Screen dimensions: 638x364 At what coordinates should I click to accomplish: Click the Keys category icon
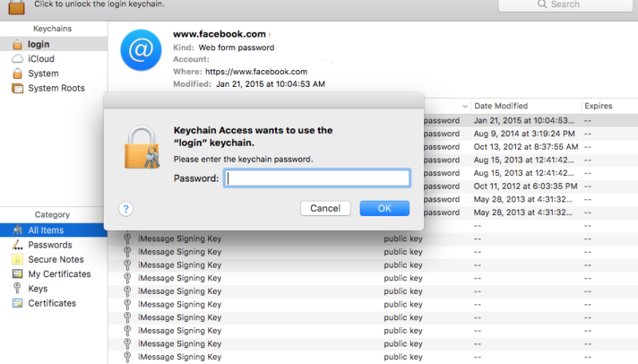pyautogui.click(x=18, y=289)
